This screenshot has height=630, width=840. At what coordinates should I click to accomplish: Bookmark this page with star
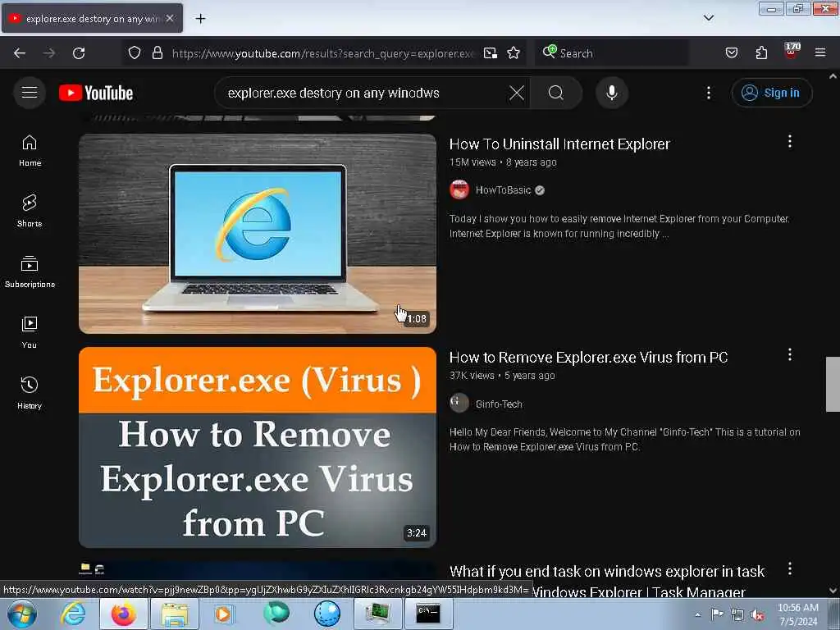point(514,53)
